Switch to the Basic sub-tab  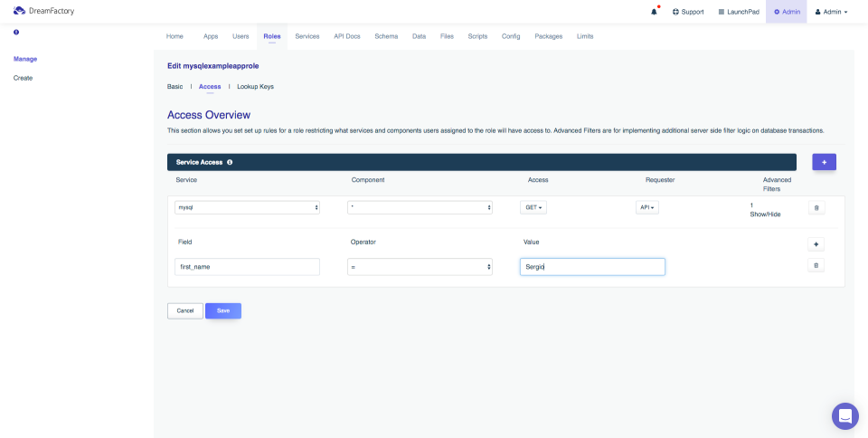click(175, 87)
